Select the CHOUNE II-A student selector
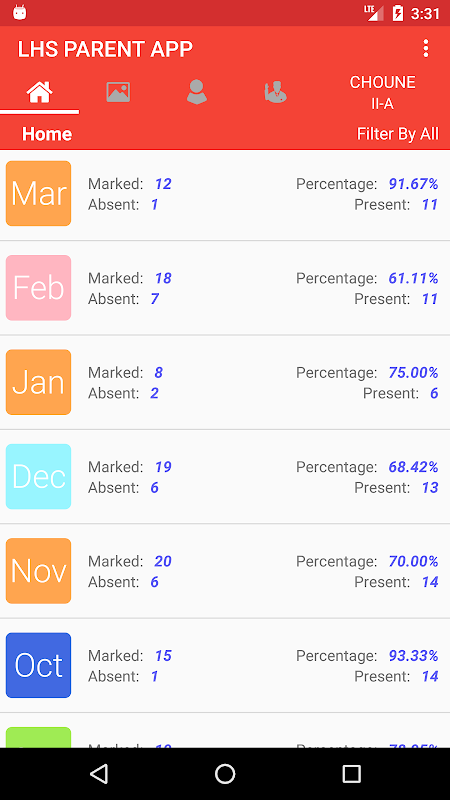450x800 pixels. (382, 93)
